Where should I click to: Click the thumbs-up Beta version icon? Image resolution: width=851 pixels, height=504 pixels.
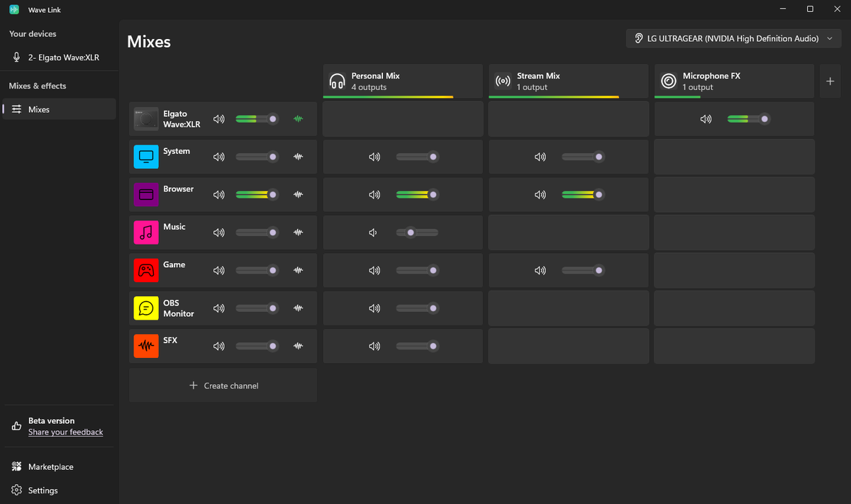point(16,426)
